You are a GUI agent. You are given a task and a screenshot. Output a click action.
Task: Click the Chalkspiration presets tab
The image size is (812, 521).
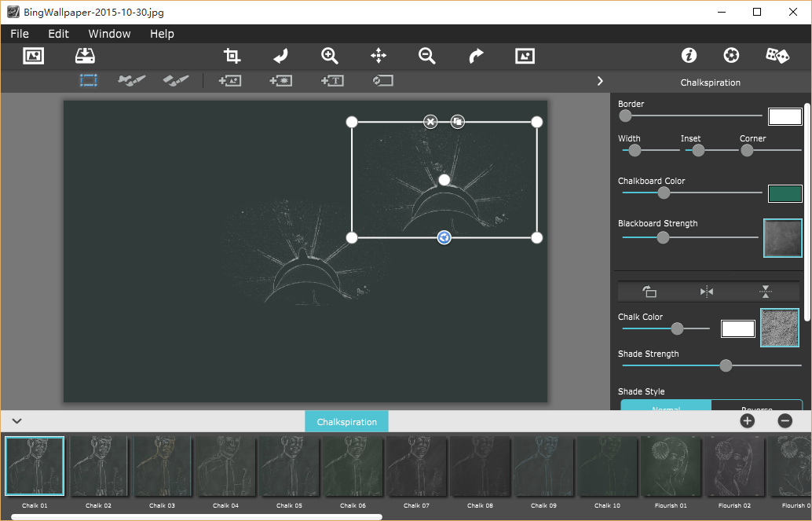[x=346, y=422]
